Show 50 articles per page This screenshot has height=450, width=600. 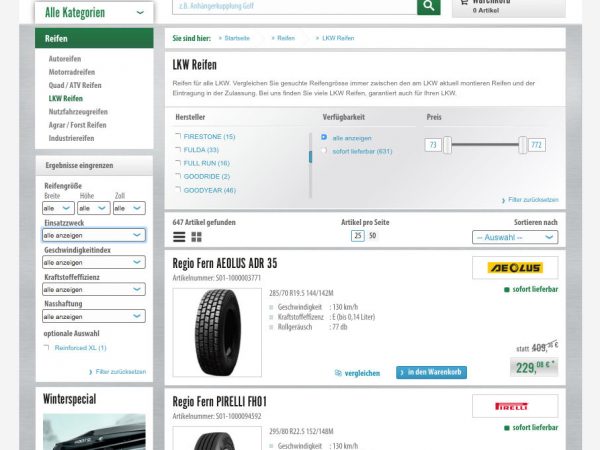point(372,236)
